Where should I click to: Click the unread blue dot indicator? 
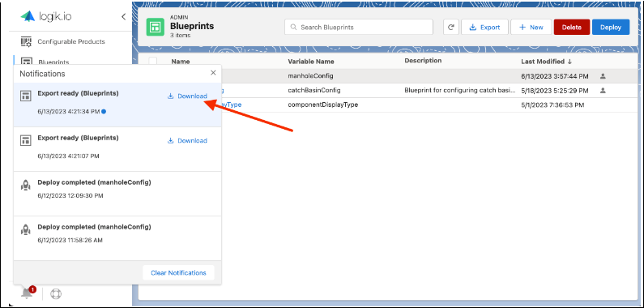[104, 111]
